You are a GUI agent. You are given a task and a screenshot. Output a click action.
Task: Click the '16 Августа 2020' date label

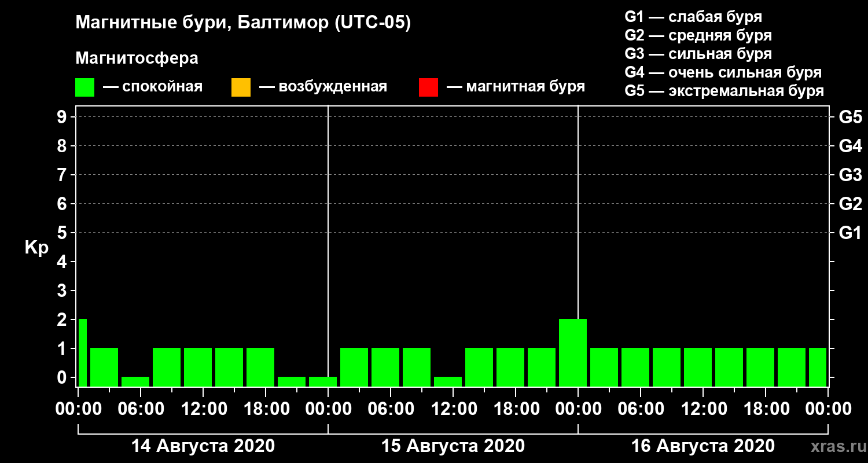click(x=703, y=446)
